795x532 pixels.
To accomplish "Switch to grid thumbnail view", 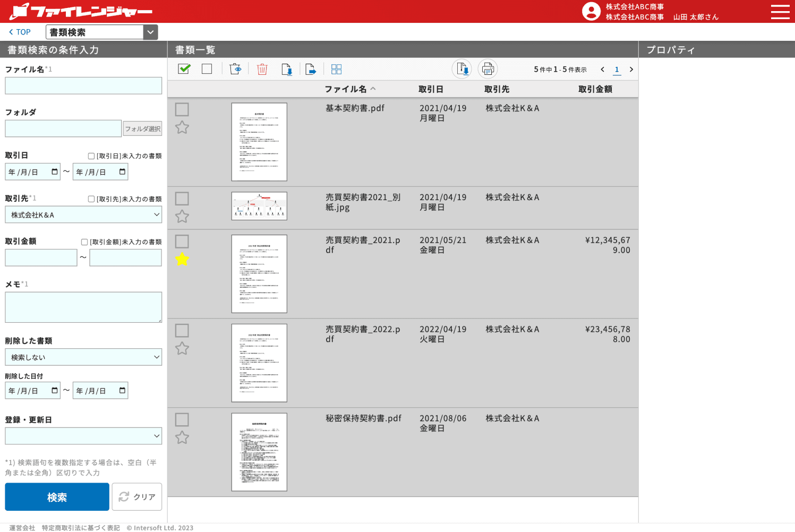I will [x=336, y=69].
